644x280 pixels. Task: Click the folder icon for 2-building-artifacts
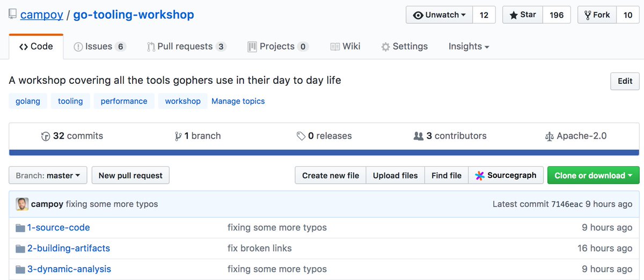tap(20, 248)
